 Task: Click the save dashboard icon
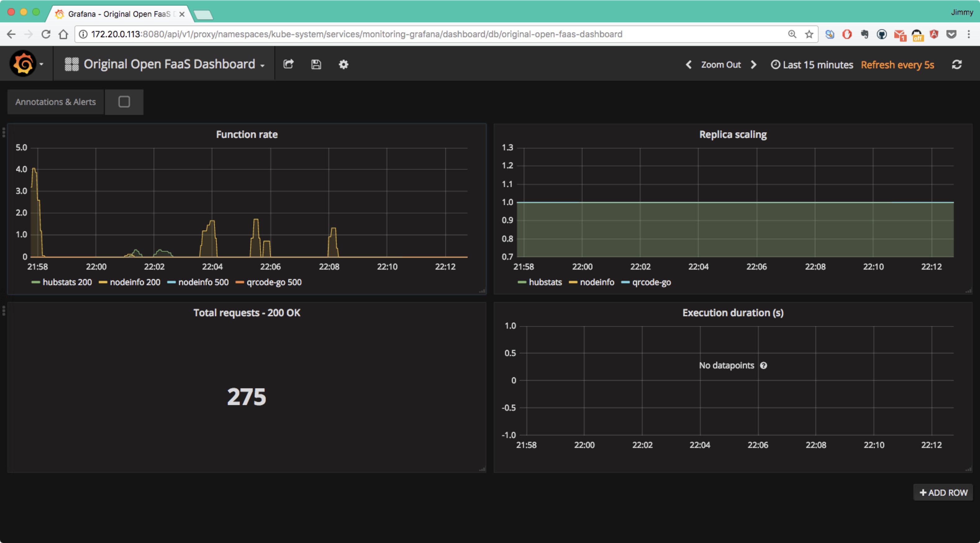click(316, 64)
